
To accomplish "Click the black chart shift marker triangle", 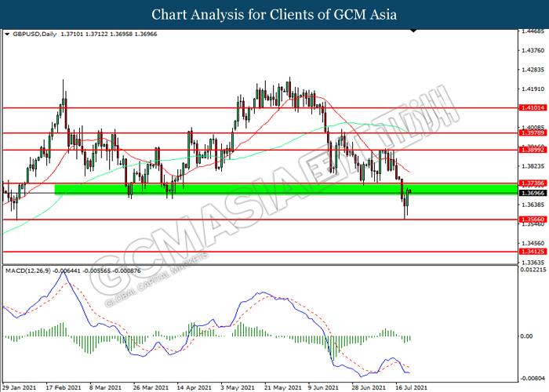I will (413, 31).
